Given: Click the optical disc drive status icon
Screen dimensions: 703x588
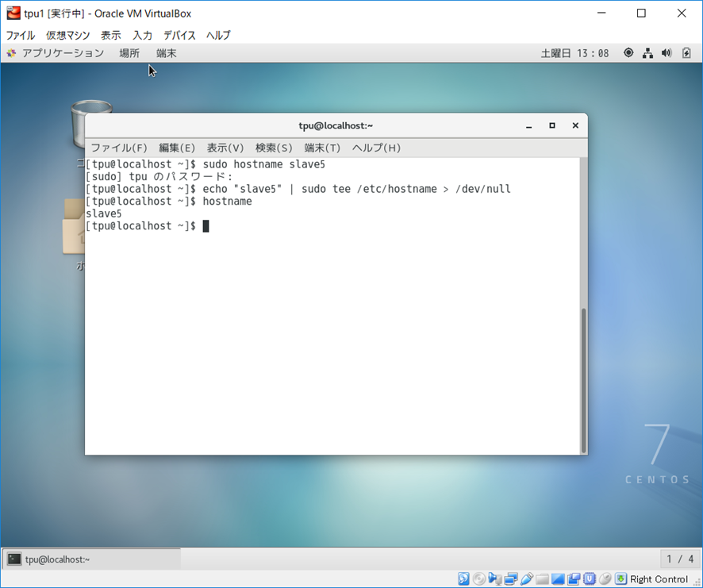Looking at the screenshot, I should point(479,579).
